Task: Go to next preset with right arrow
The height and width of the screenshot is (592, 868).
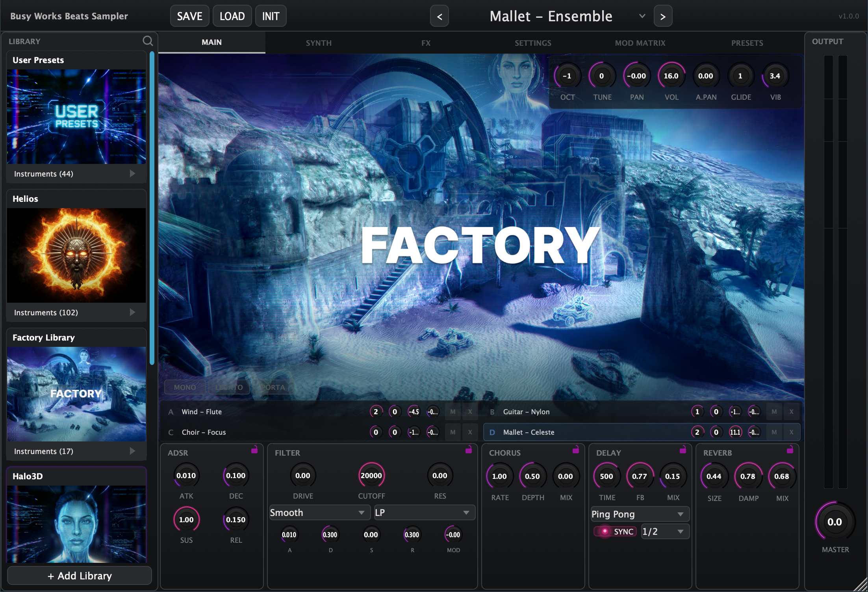Action: pos(663,16)
